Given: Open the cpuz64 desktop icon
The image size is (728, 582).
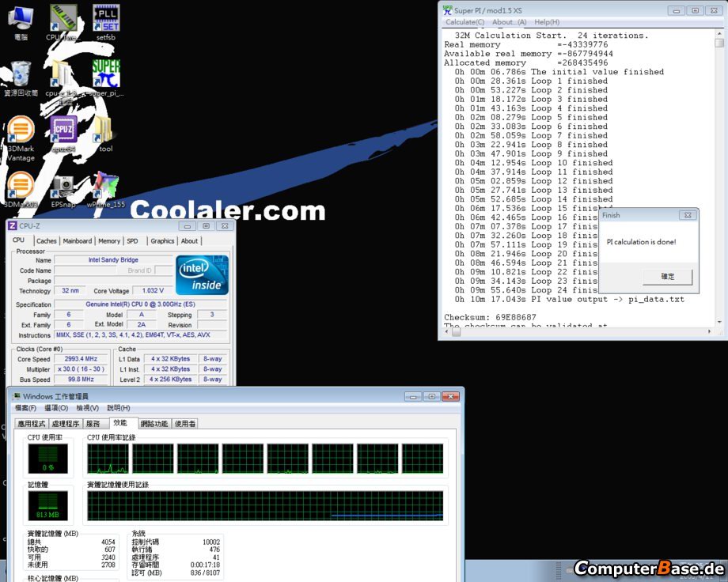Looking at the screenshot, I should 63,130.
